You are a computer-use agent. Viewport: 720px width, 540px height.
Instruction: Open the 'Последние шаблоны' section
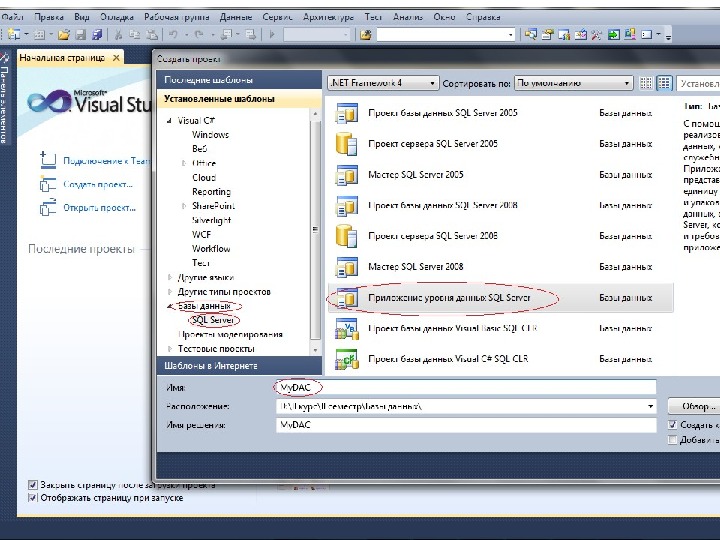tap(239, 80)
